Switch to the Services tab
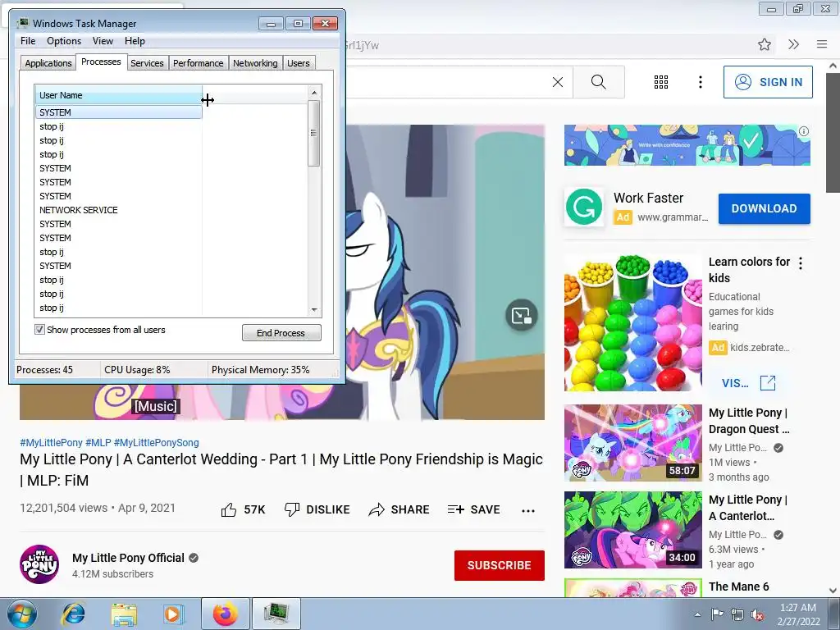This screenshot has height=630, width=840. click(x=147, y=63)
